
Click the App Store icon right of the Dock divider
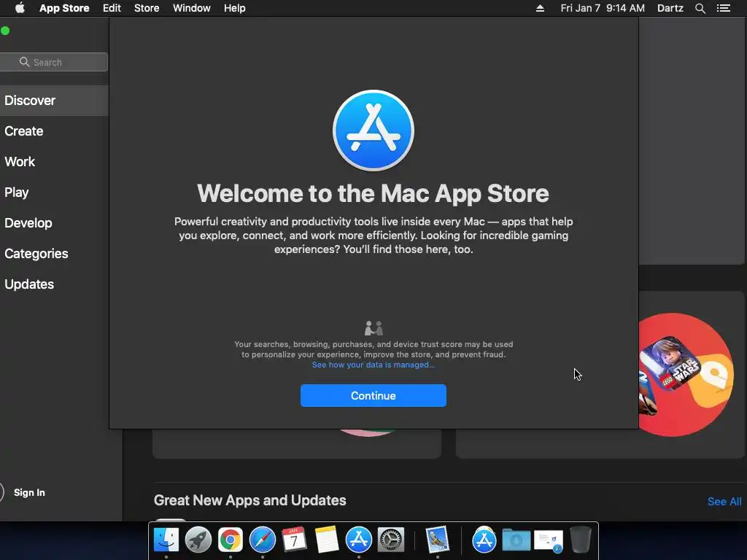click(x=484, y=540)
